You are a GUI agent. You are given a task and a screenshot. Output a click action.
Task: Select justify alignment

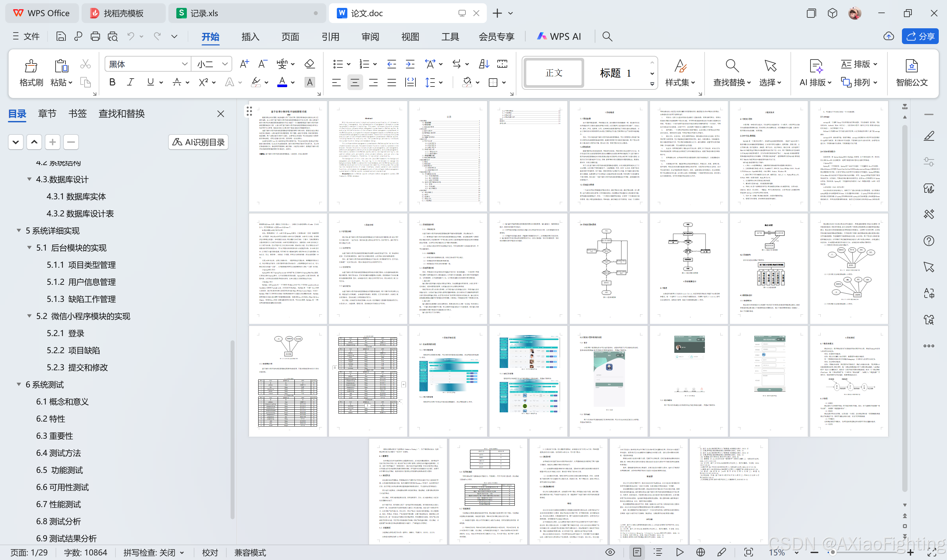(x=391, y=82)
